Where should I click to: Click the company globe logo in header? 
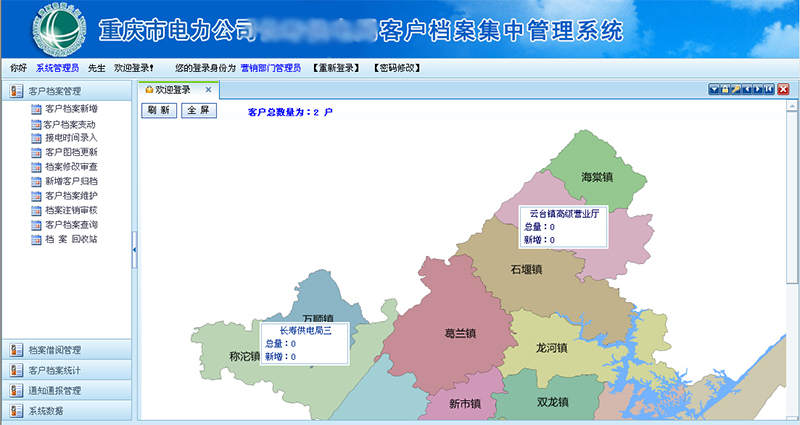(x=57, y=29)
